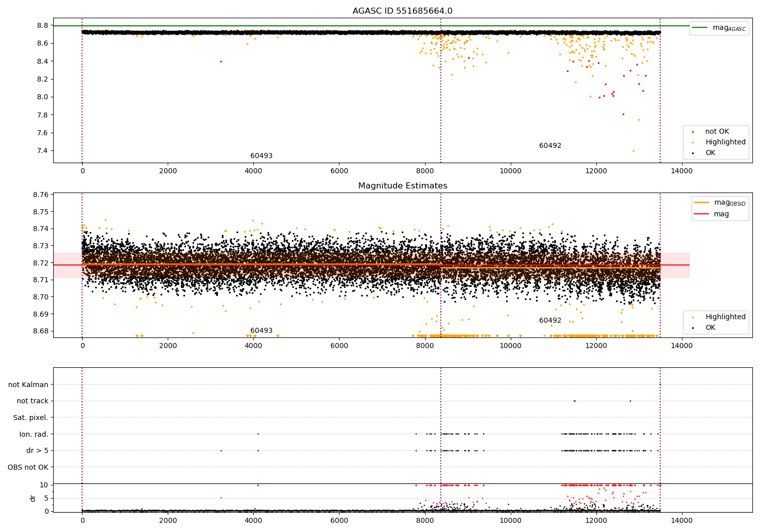Click 'OK' in the top plot legend
760x532 pixels.
pos(704,153)
